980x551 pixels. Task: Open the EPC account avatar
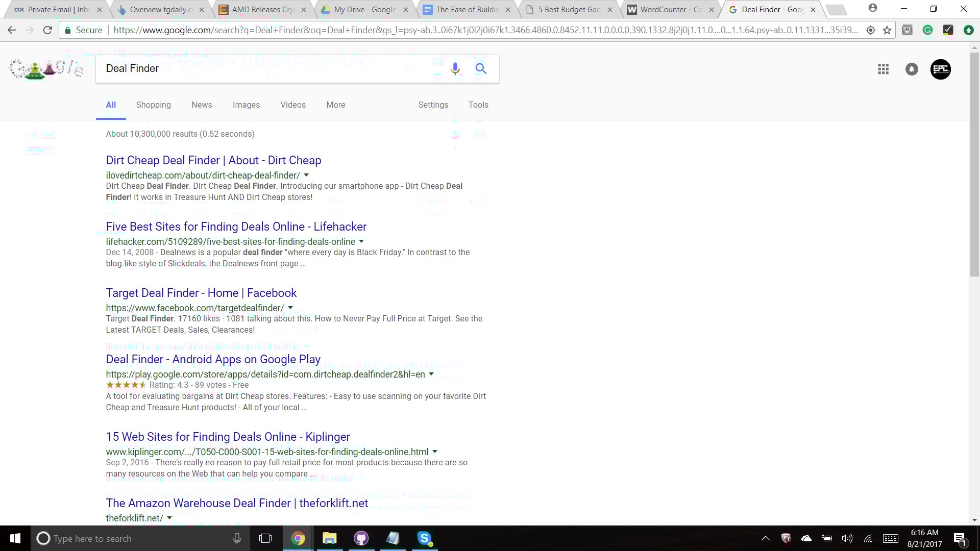point(940,69)
